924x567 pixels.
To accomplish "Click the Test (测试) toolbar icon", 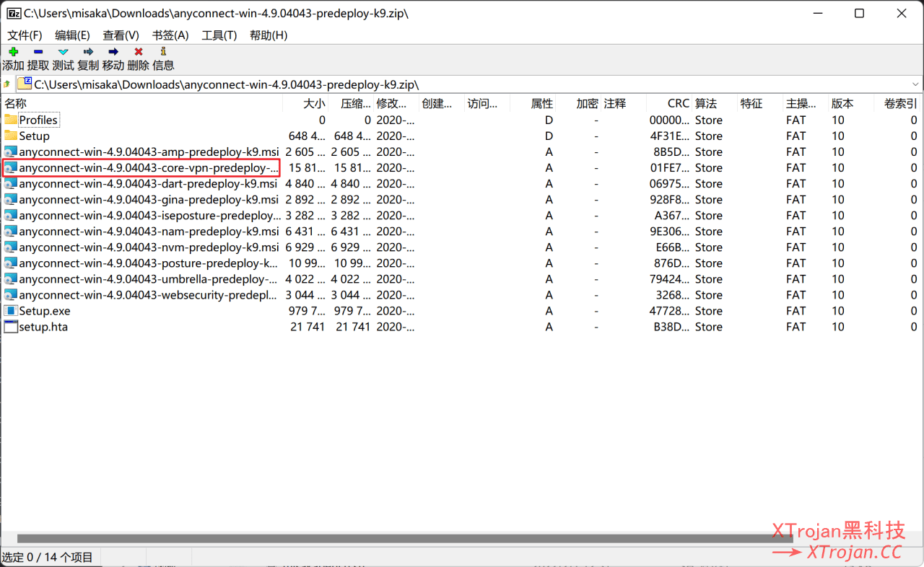I will (x=63, y=52).
